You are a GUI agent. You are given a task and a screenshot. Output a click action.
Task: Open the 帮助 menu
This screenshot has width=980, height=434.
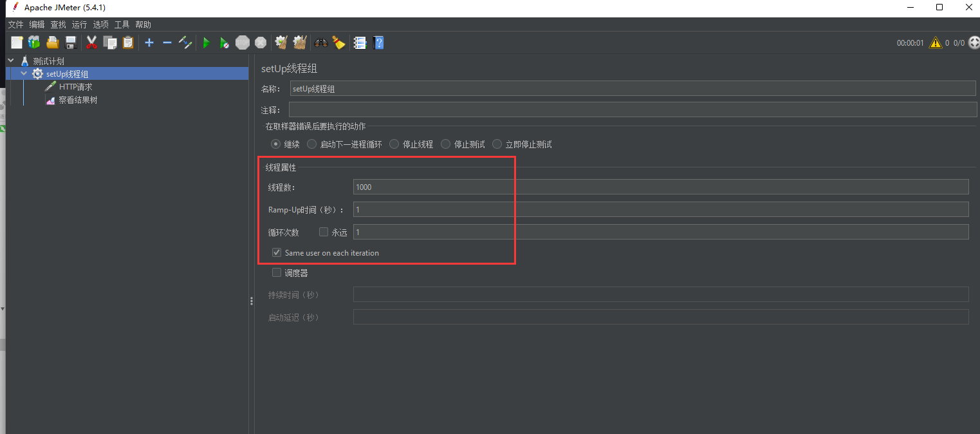pos(143,24)
